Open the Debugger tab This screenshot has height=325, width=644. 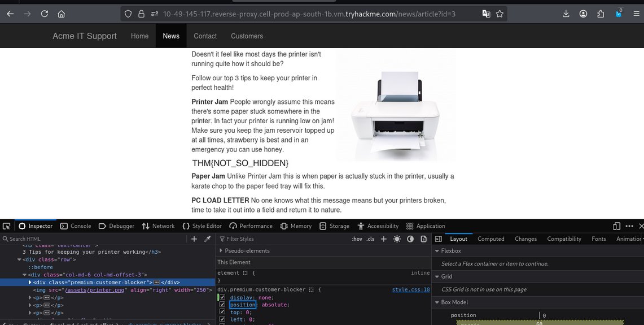117,226
